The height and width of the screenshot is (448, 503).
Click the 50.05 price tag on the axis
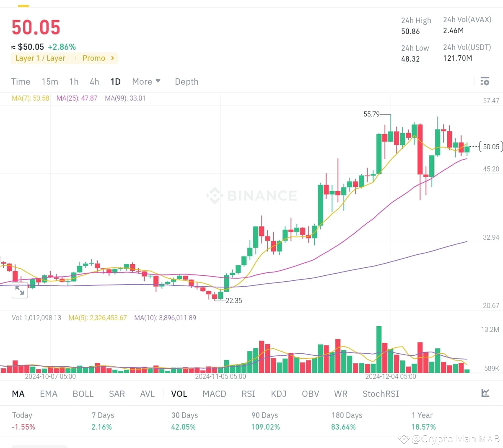click(x=490, y=147)
